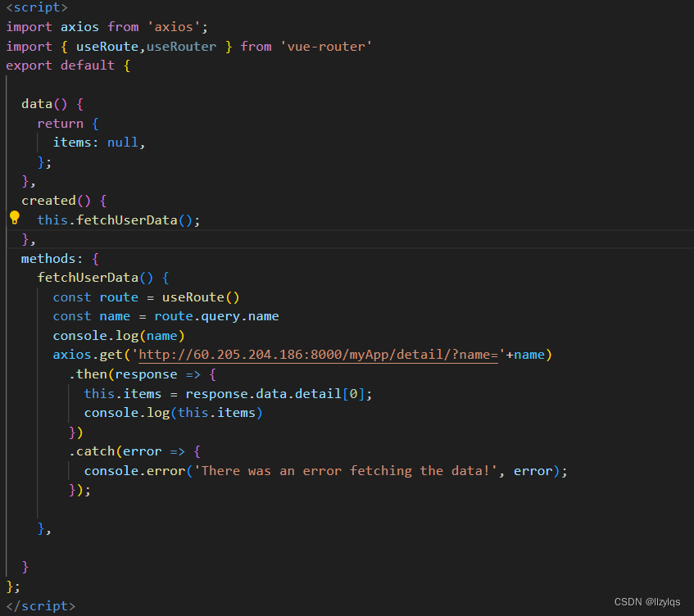Click console.log(name) statement
Viewport: 694px width, 616px height.
click(x=119, y=336)
